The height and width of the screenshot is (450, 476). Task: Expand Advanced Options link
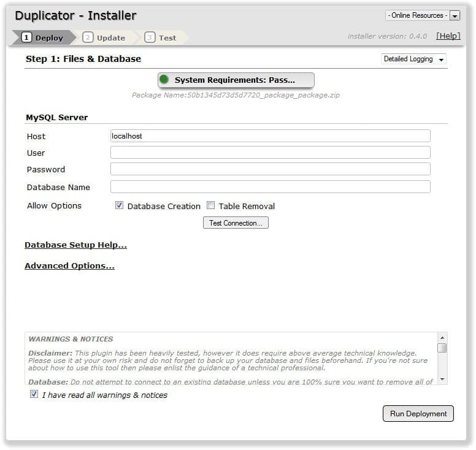[69, 266]
